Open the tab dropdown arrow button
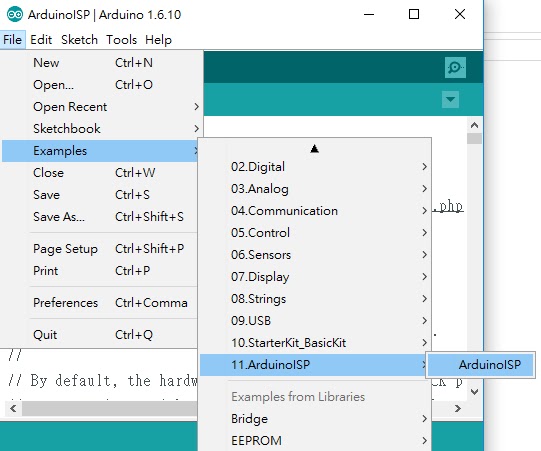Screen dimensions: 541x451 tap(450, 100)
